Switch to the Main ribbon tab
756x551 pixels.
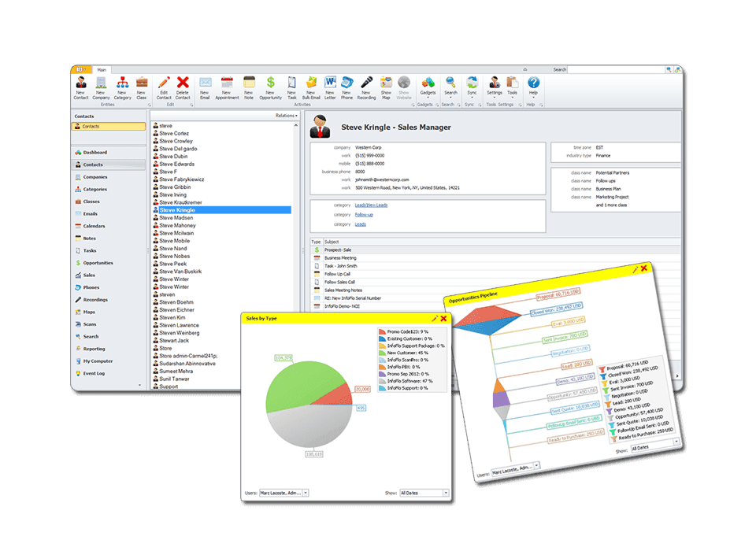point(102,69)
